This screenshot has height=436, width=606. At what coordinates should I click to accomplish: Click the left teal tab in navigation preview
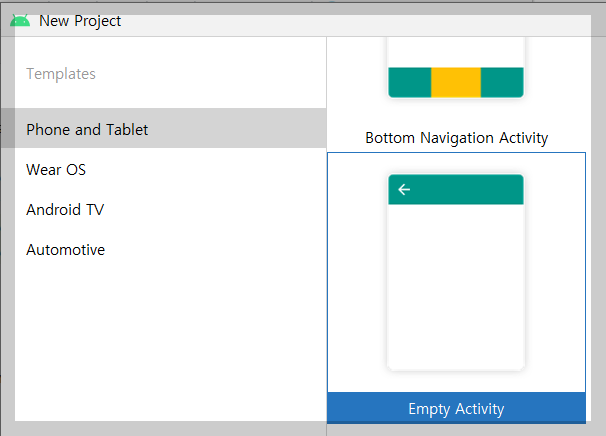pyautogui.click(x=410, y=82)
